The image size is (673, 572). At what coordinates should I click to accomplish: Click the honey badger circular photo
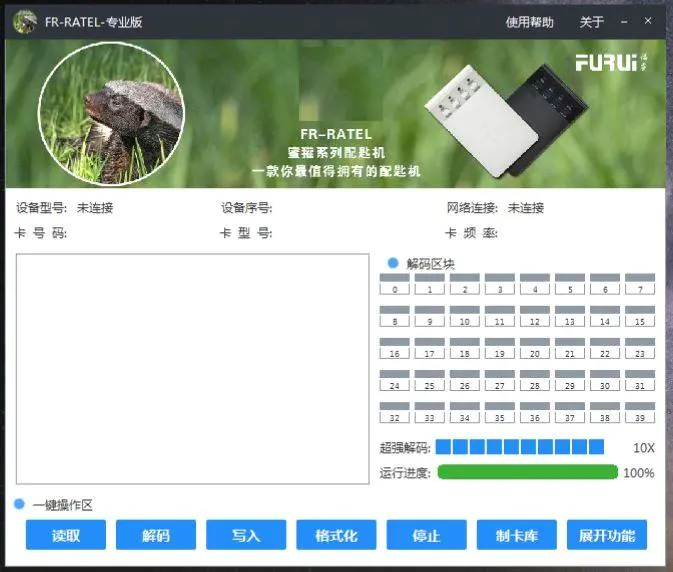click(x=112, y=114)
